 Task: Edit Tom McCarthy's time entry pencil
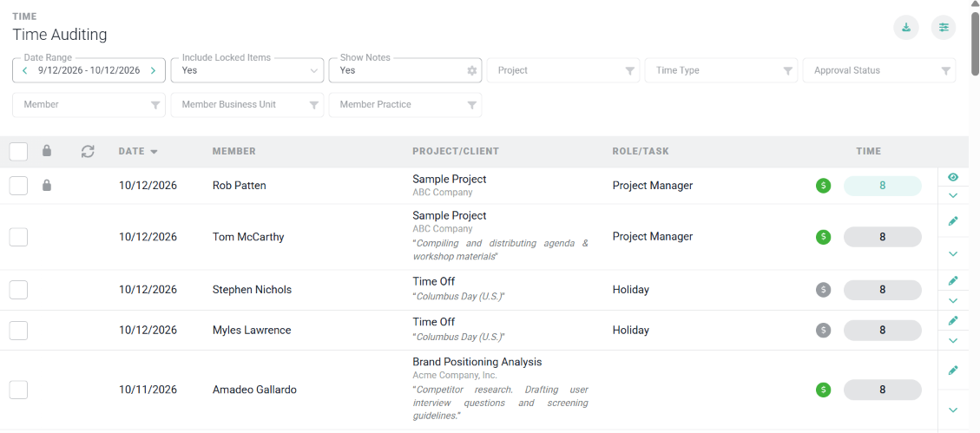coord(952,221)
